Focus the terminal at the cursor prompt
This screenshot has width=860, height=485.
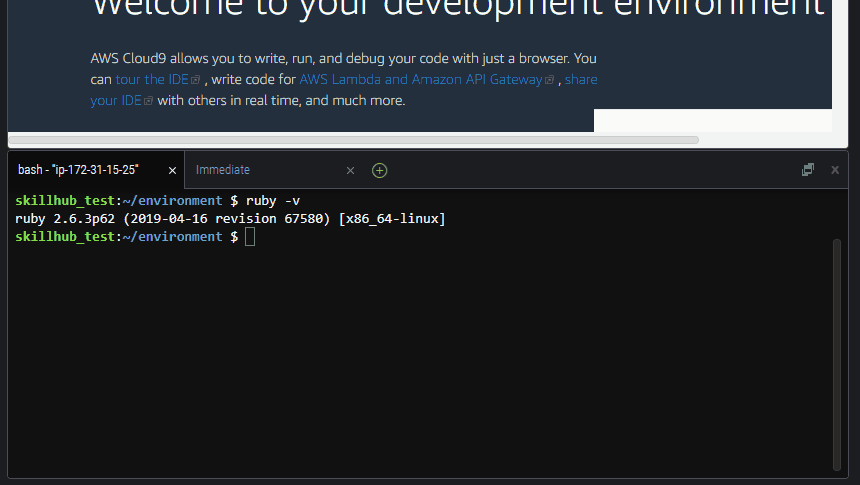pos(250,237)
